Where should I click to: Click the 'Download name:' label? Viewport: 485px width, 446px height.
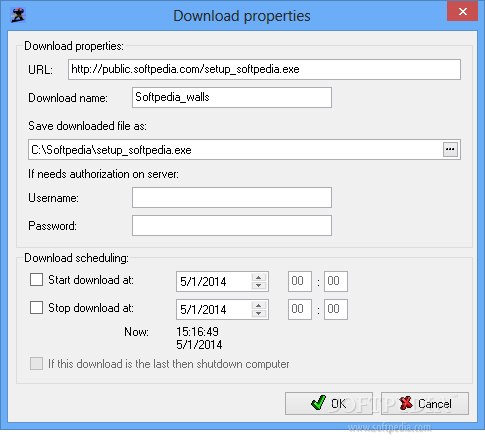click(68, 98)
